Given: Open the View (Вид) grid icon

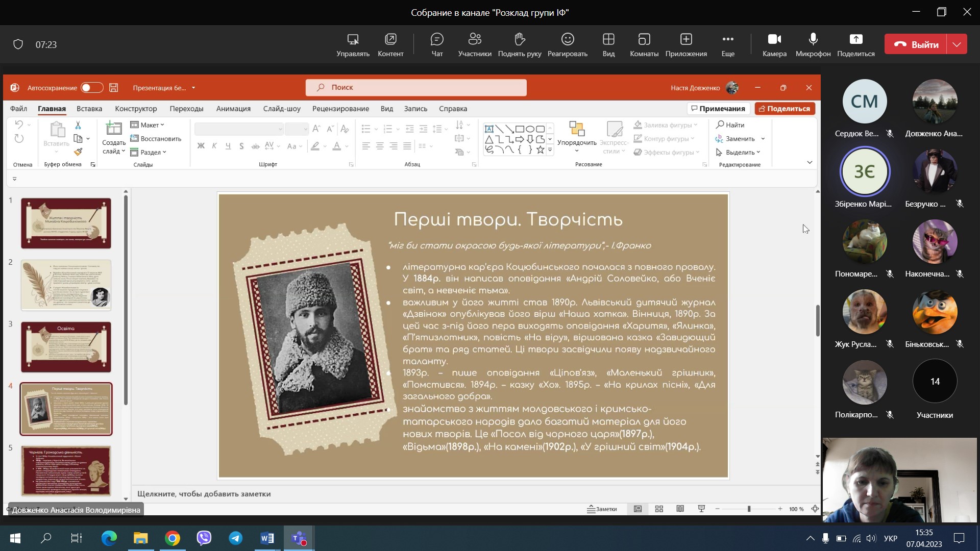Looking at the screenshot, I should click(608, 40).
